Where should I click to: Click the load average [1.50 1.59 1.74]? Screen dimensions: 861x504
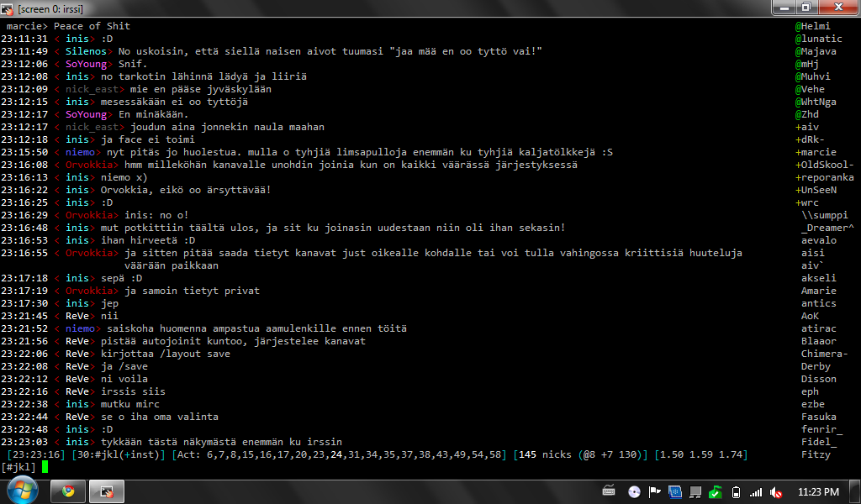pos(700,454)
